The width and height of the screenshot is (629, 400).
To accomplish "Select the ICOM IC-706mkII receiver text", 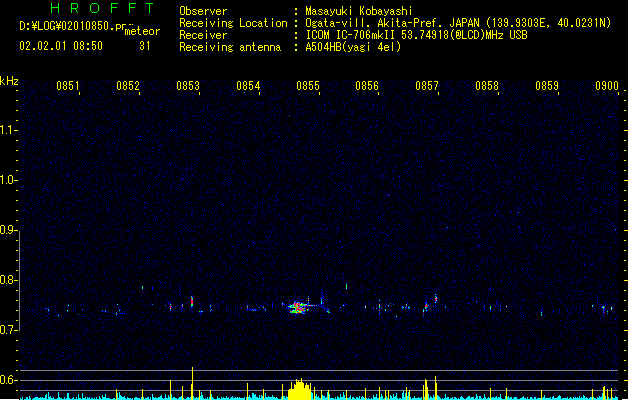I will coord(416,35).
